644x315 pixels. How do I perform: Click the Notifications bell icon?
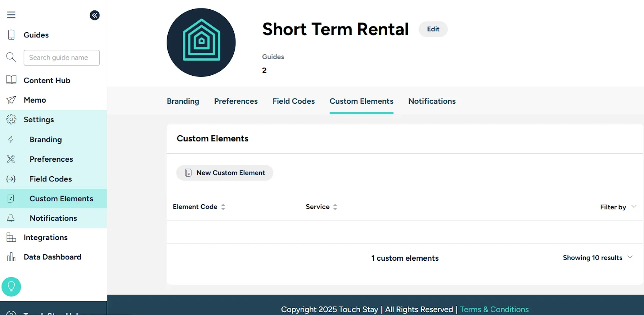point(11,218)
